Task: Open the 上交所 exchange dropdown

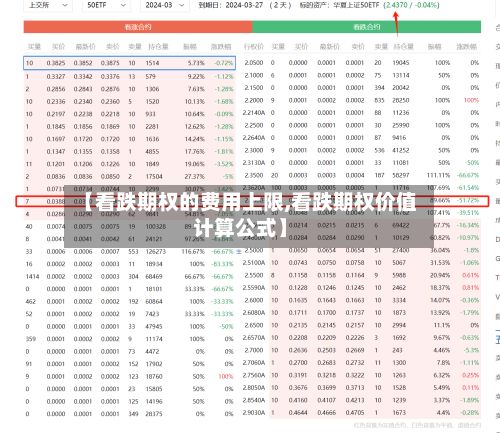Action: (48, 5)
